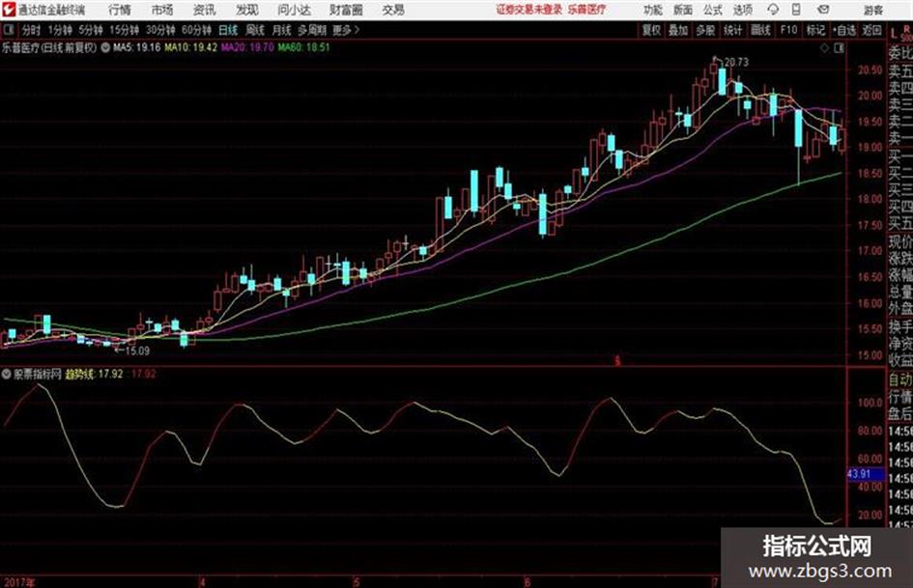913x588 pixels.
Task: Click the MA5: 19.16 label
Action: (136, 47)
